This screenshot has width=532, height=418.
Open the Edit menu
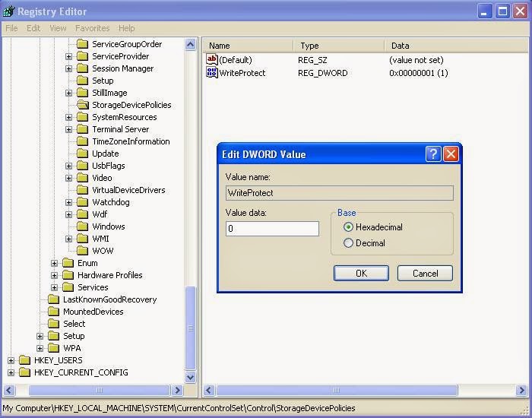33,28
